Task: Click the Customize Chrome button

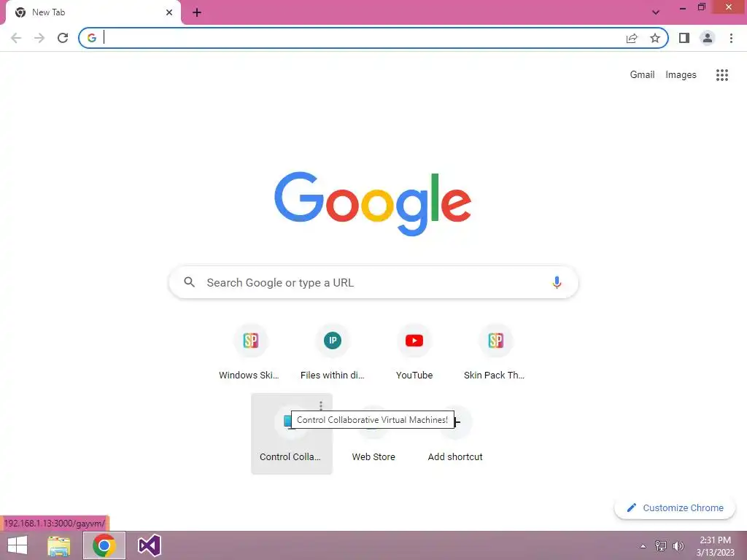Action: (x=675, y=508)
